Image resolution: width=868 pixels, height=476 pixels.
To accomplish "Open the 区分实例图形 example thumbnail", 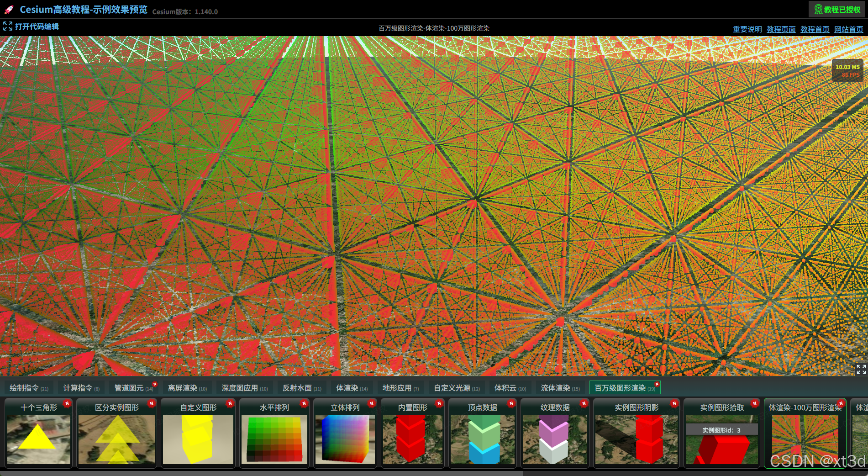I will tap(116, 433).
